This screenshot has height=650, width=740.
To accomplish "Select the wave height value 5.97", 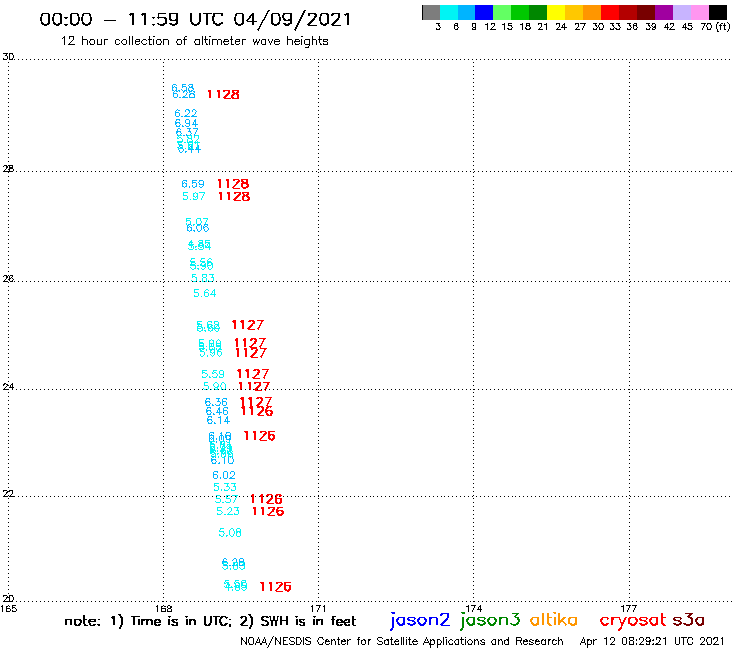I will pos(194,196).
